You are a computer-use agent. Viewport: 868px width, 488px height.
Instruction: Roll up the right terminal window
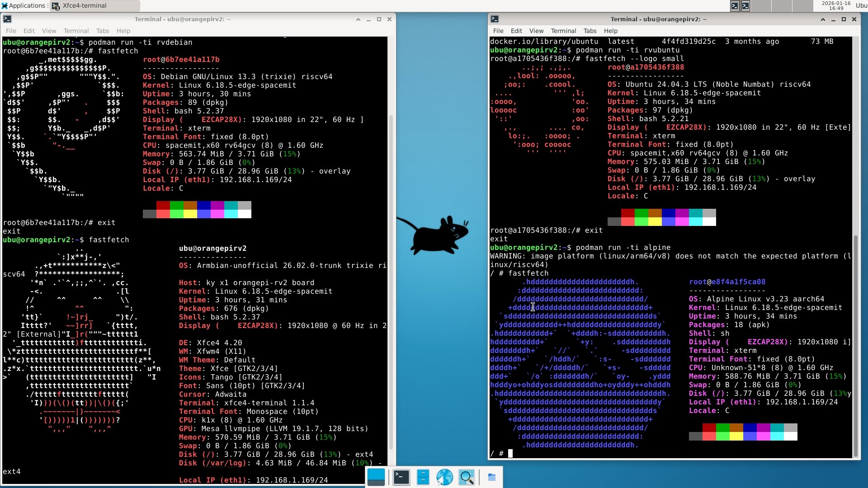(822, 19)
